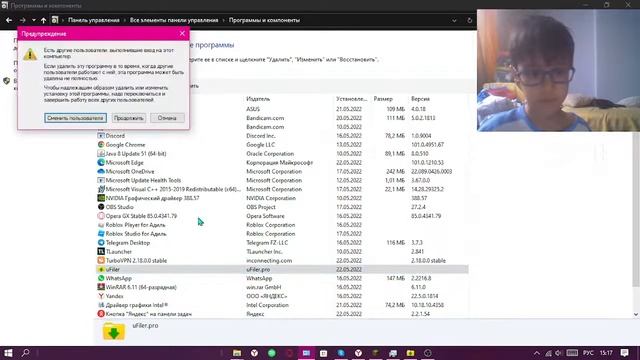Click the Bandicam.com publisher dated 20.05.2022
This screenshot has height=360, width=640.
265,118
